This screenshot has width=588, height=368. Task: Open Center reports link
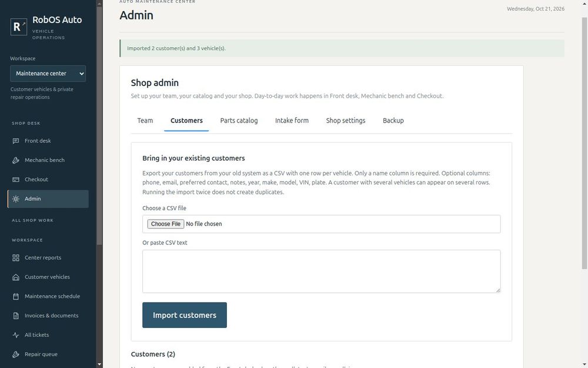[x=48, y=258]
